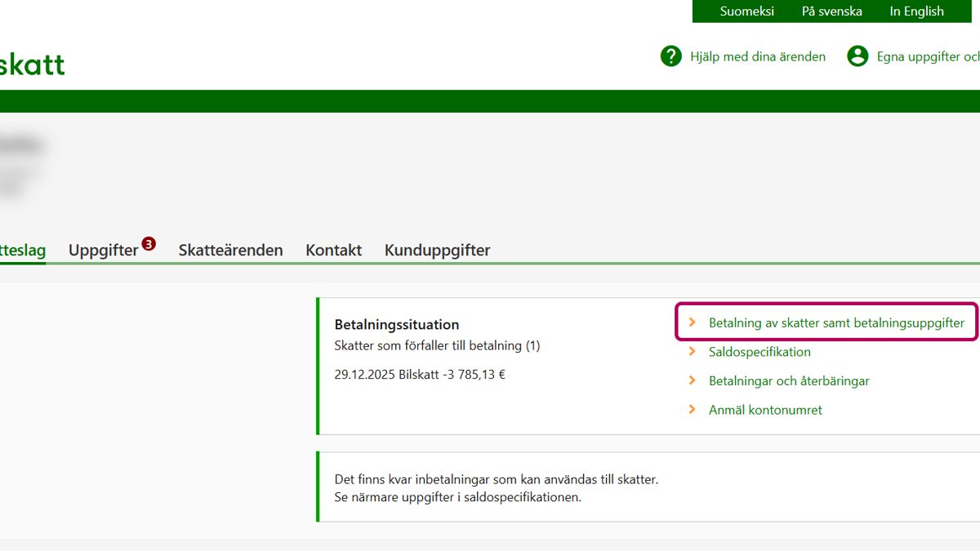Click the arrow icon beside Anmäl kontonumret
Viewport: 980px width, 551px height.
tap(693, 410)
